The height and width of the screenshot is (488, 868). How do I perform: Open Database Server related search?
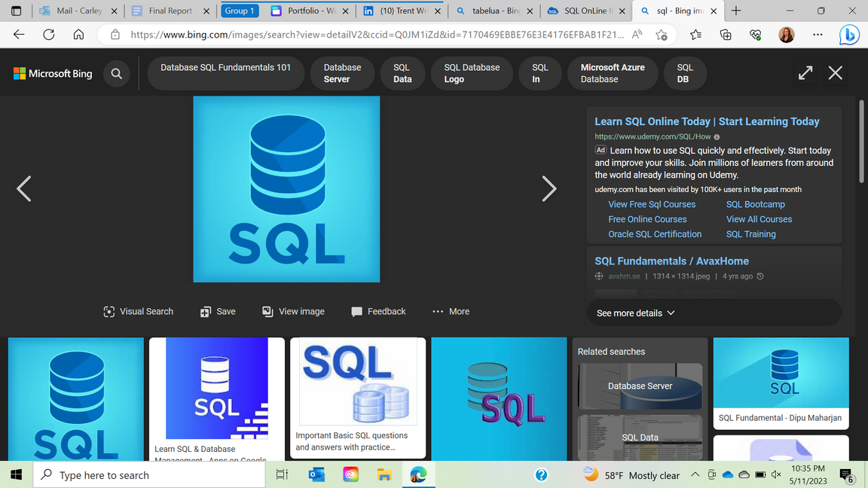coord(640,386)
